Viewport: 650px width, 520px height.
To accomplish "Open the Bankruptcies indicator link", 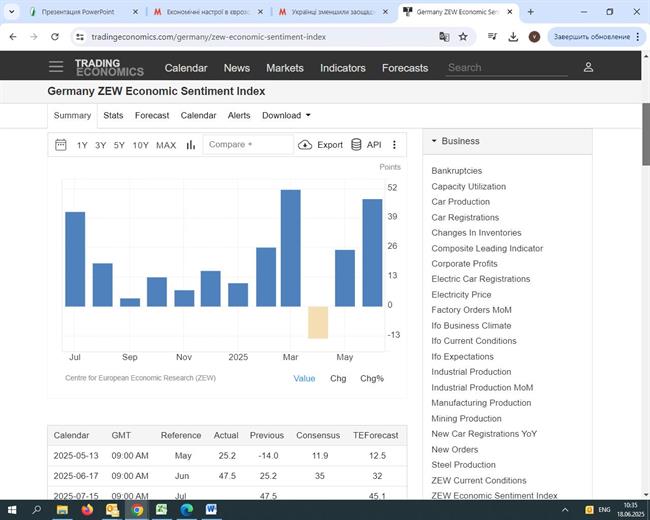I will pos(456,171).
